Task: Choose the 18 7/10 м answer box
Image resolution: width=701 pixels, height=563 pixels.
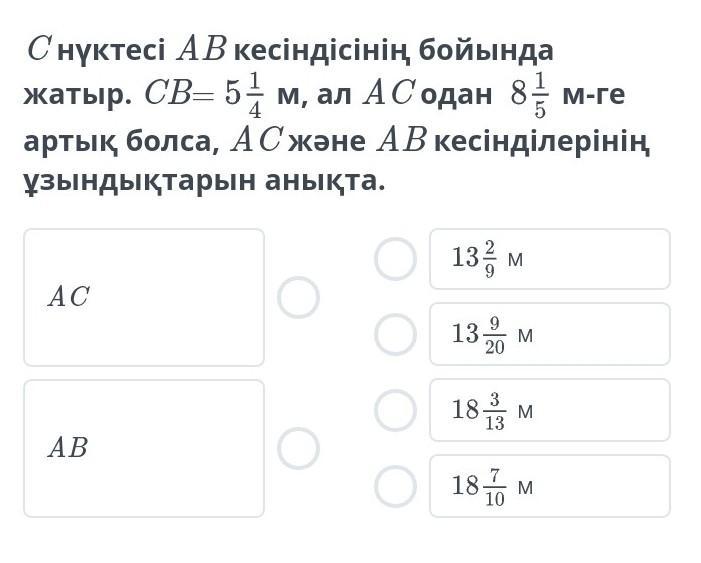Action: pyautogui.click(x=549, y=486)
